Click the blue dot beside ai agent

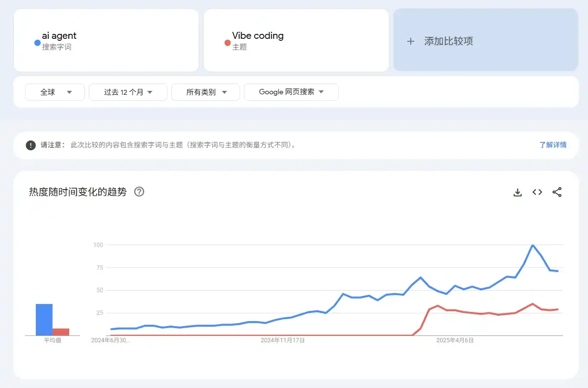(x=37, y=43)
